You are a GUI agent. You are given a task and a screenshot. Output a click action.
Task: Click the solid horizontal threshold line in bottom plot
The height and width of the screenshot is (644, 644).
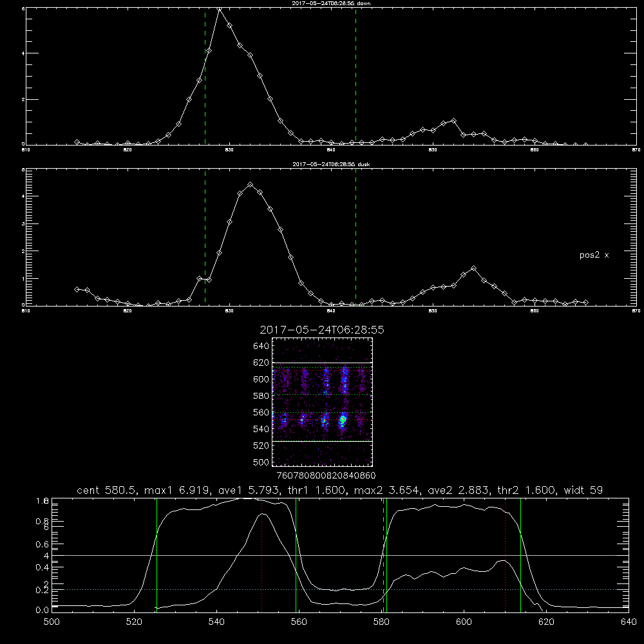tap(340, 555)
